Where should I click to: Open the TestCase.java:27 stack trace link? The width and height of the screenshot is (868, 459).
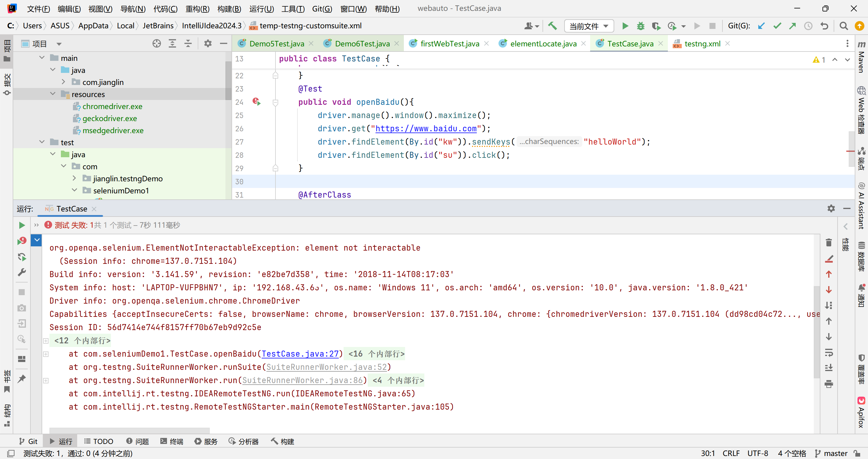pos(300,354)
